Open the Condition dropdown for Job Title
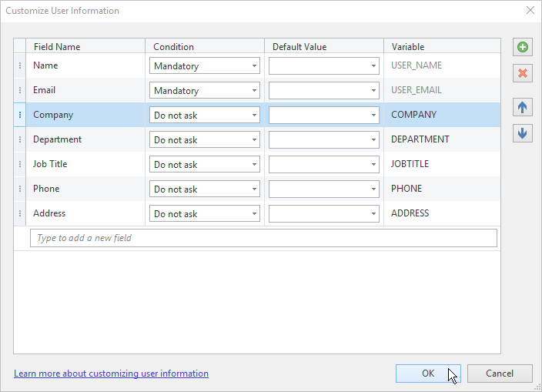542x392 pixels. (205, 164)
